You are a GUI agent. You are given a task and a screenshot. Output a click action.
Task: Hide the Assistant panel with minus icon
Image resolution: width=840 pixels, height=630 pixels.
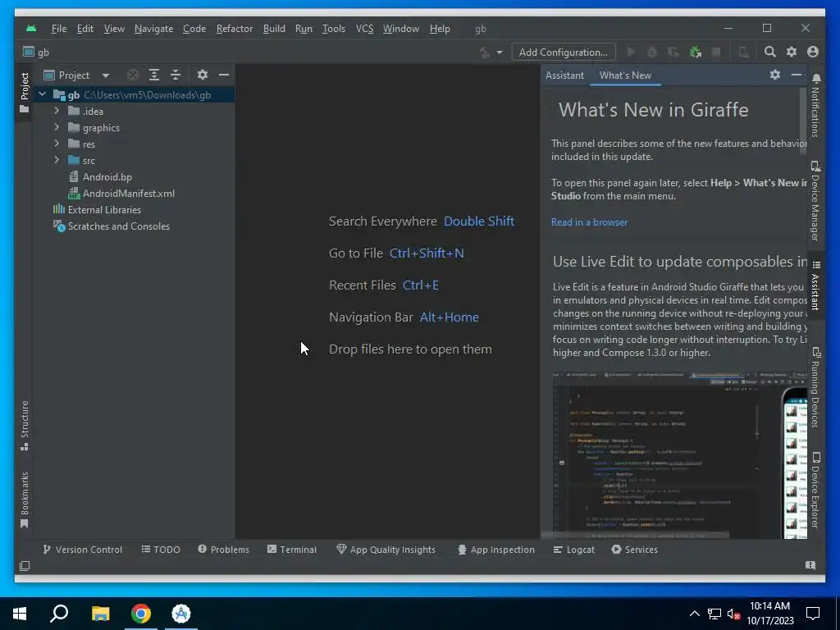coord(797,75)
